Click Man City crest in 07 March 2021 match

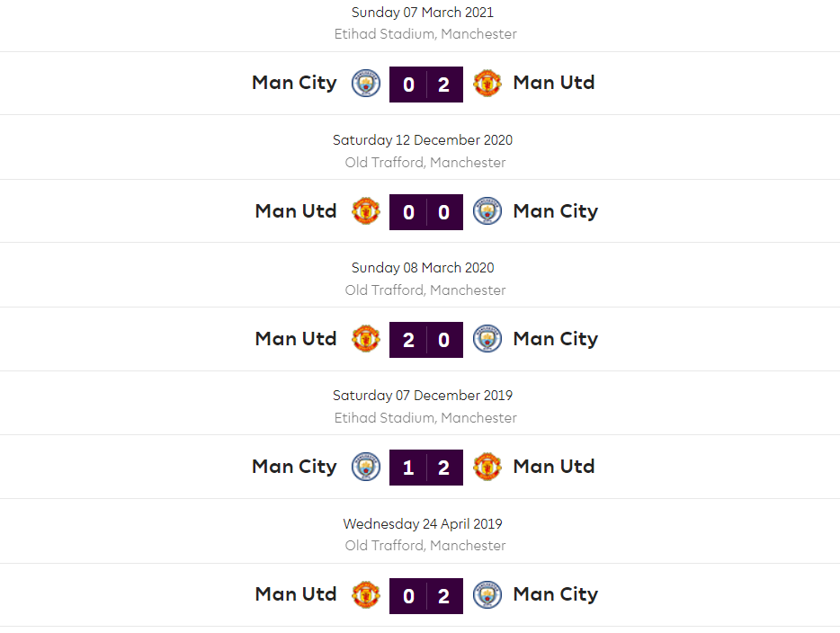(365, 84)
